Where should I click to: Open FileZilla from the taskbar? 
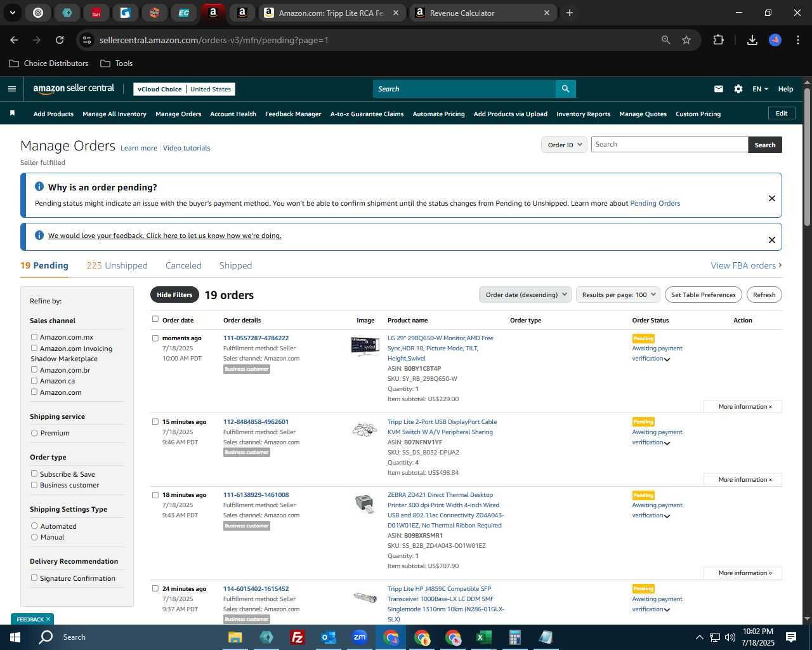tap(297, 637)
